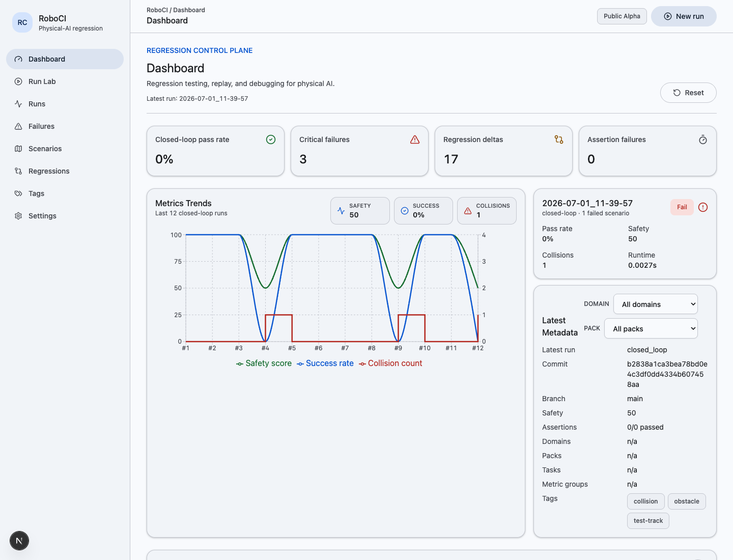This screenshot has height=560, width=733.
Task: Open Scenarios from sidebar
Action: click(x=65, y=149)
